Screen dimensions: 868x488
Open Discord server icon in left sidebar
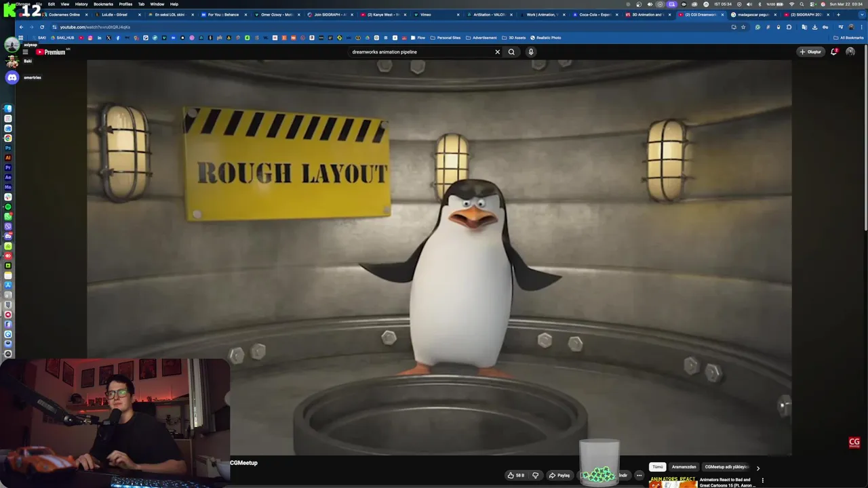coord(12,77)
